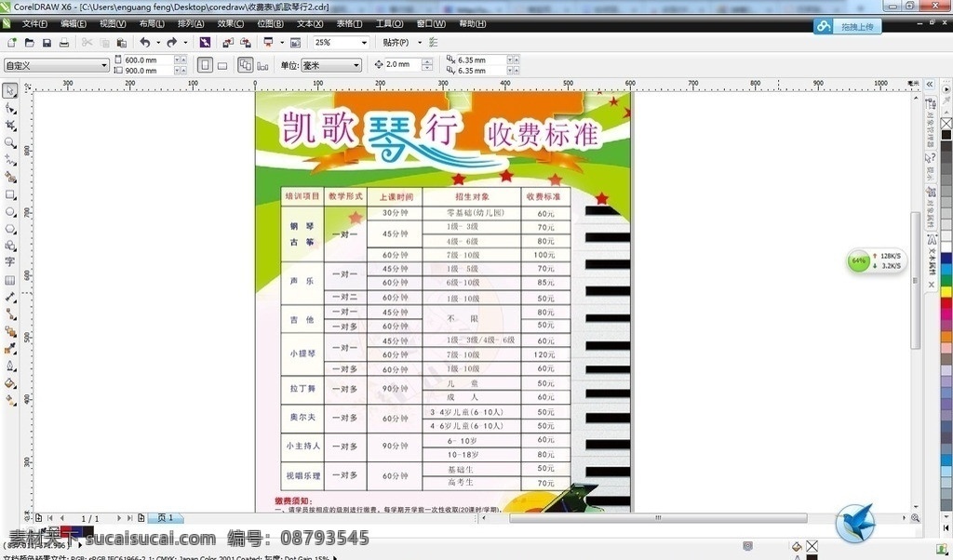The height and width of the screenshot is (560, 953).
Task: Click the Import icon
Action: [228, 43]
